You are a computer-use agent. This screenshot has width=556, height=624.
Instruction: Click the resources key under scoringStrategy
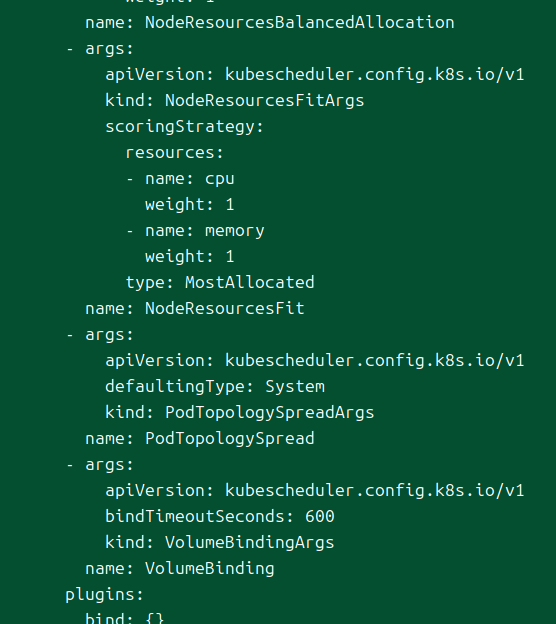(174, 153)
